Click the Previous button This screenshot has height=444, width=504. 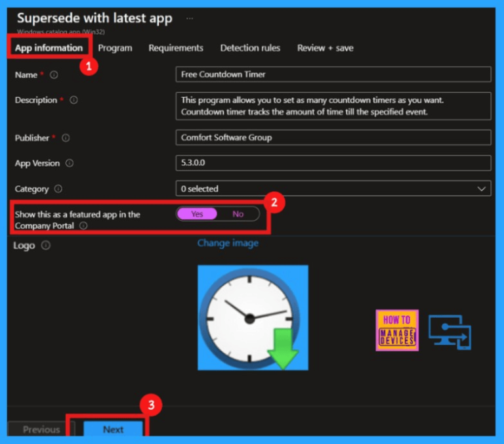(41, 429)
